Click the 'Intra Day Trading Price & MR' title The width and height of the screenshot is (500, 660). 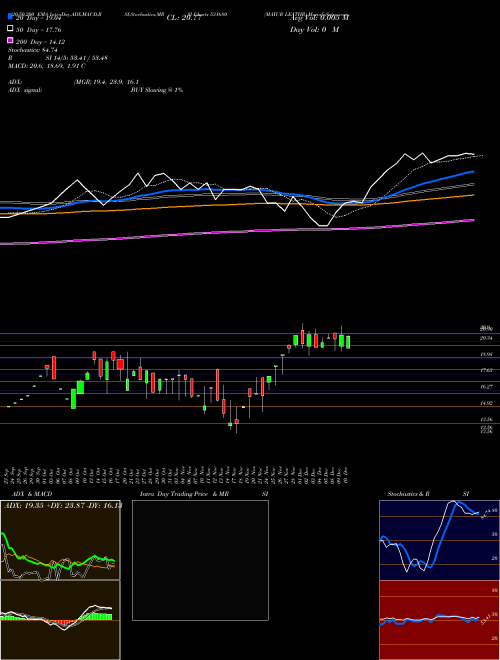(x=184, y=494)
